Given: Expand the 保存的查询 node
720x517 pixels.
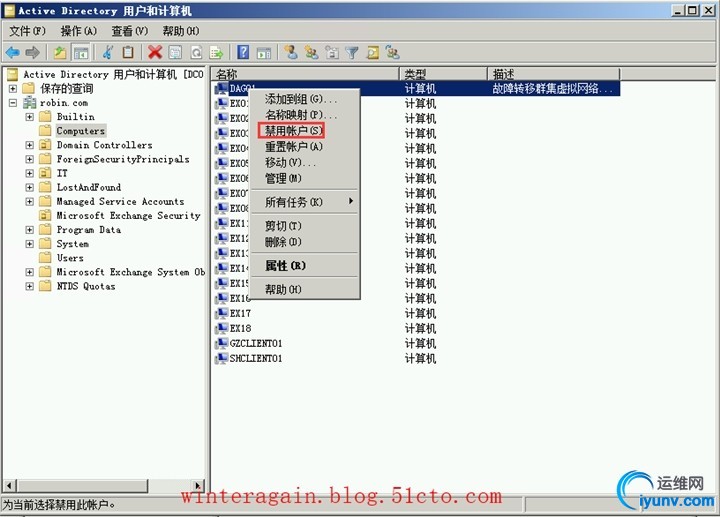Looking at the screenshot, I should coord(13,88).
